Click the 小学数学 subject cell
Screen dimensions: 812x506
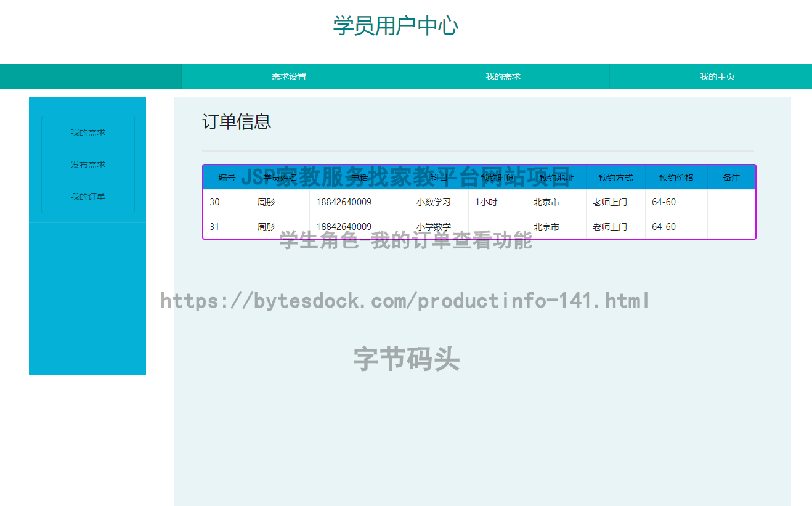[439, 227]
